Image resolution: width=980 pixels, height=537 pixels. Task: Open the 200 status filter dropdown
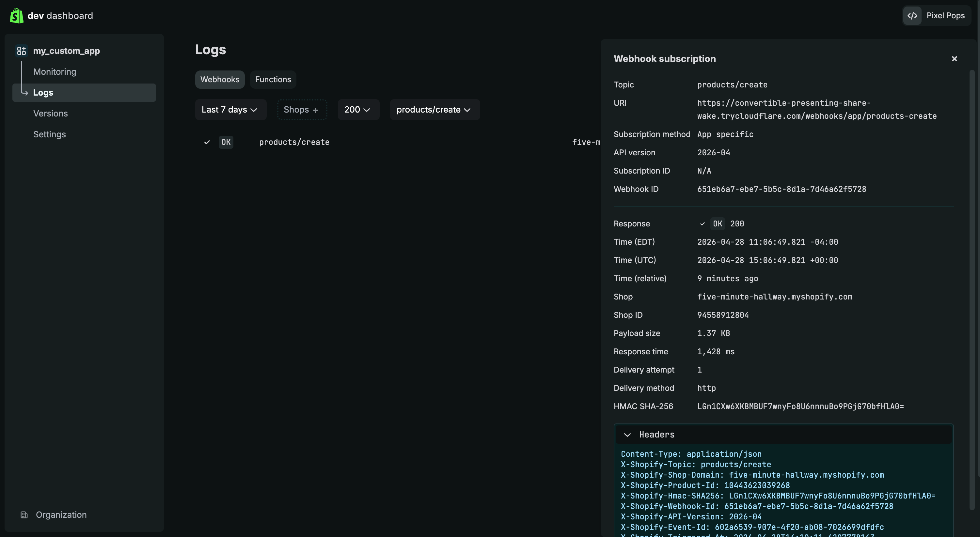(358, 110)
